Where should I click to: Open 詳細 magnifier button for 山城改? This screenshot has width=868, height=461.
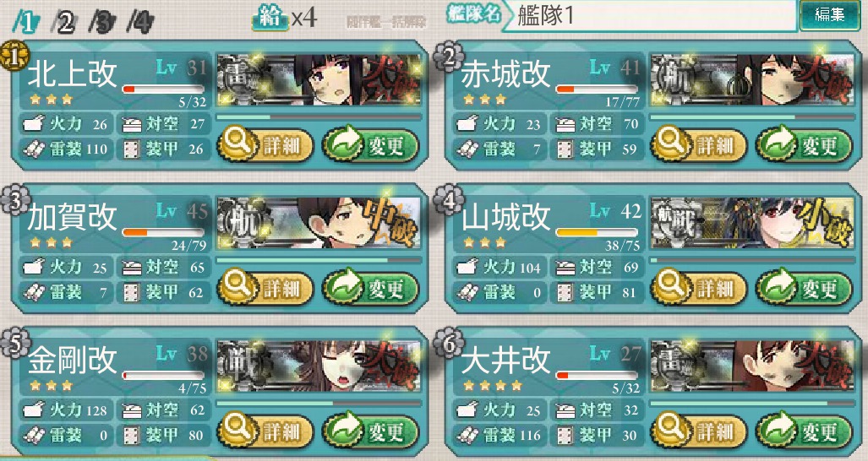pos(699,288)
